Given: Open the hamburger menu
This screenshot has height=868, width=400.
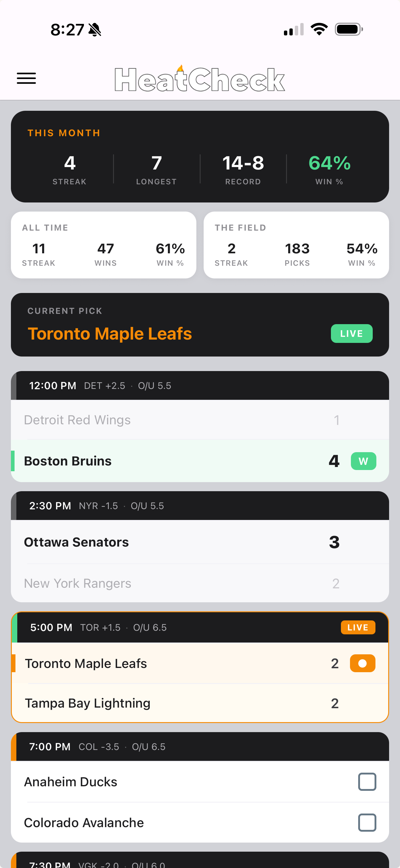Looking at the screenshot, I should 26,78.
